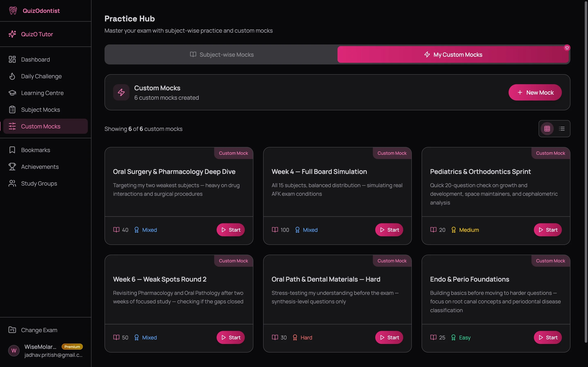Click the Daily Challenge flame icon

coord(12,76)
